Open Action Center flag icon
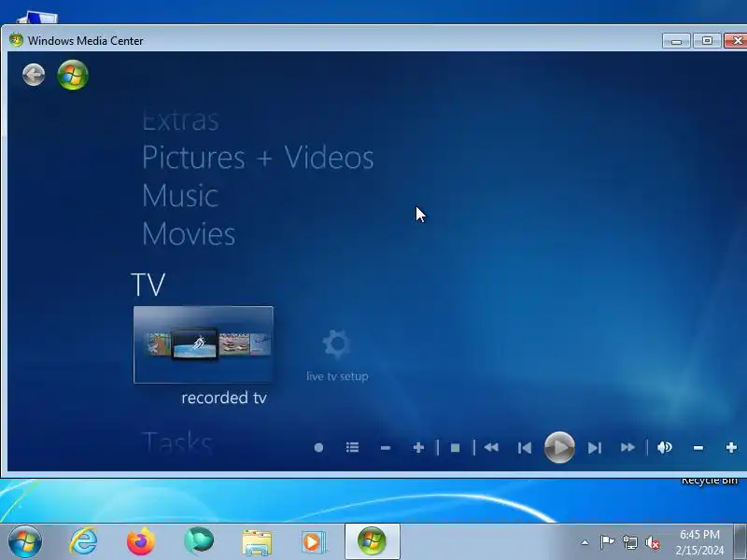The width and height of the screenshot is (747, 560). [x=607, y=542]
